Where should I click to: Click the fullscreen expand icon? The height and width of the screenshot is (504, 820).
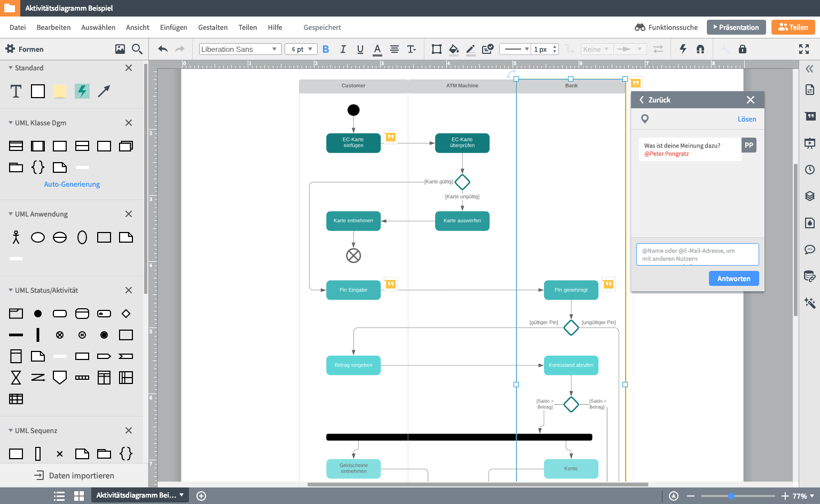tap(803, 49)
